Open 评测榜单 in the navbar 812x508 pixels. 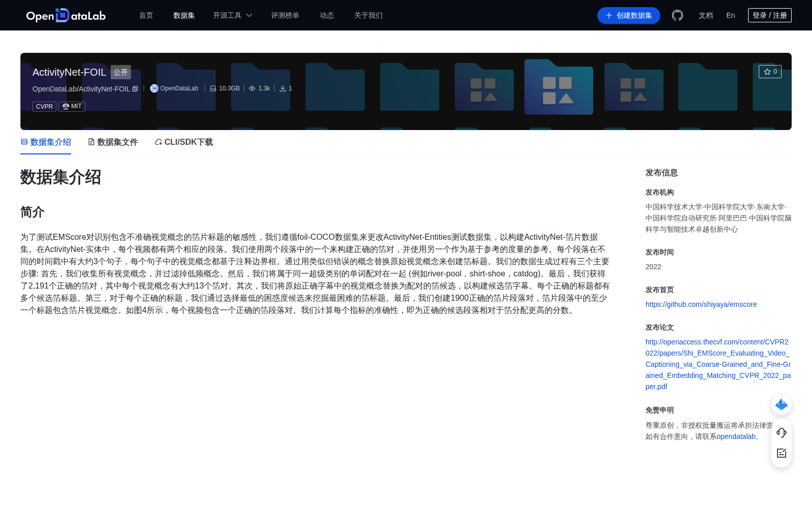tap(285, 15)
